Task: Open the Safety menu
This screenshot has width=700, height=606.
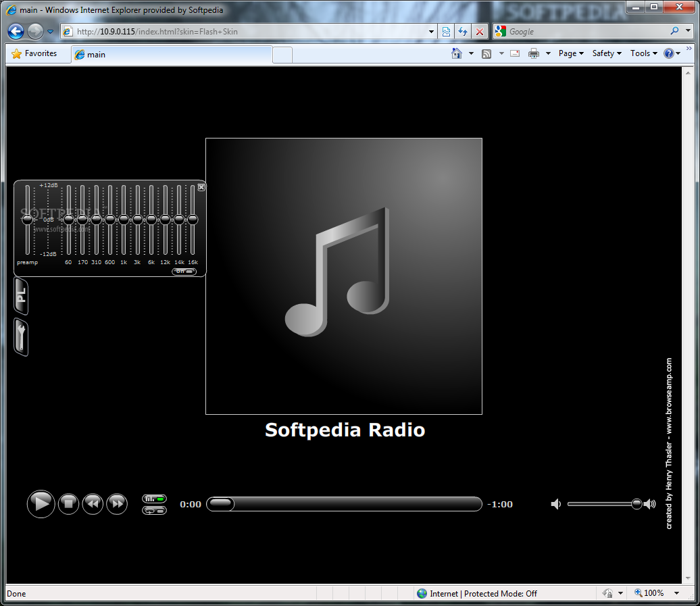Action: pos(607,53)
